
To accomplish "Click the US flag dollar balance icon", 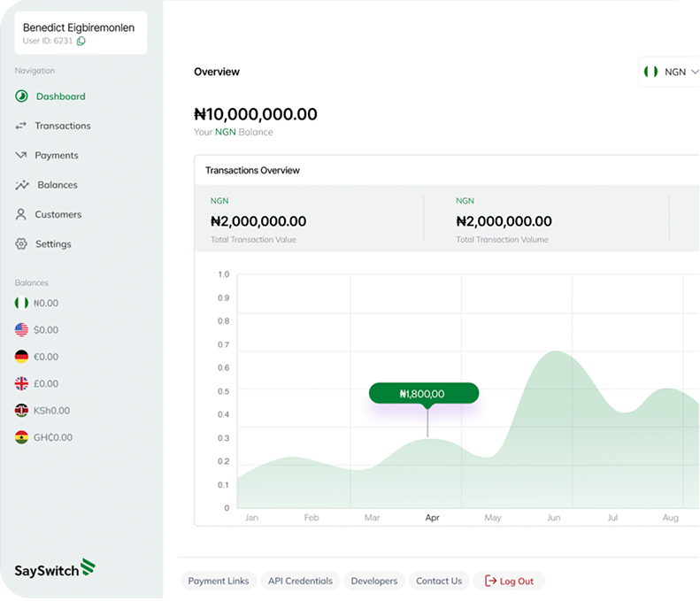I will click(21, 329).
